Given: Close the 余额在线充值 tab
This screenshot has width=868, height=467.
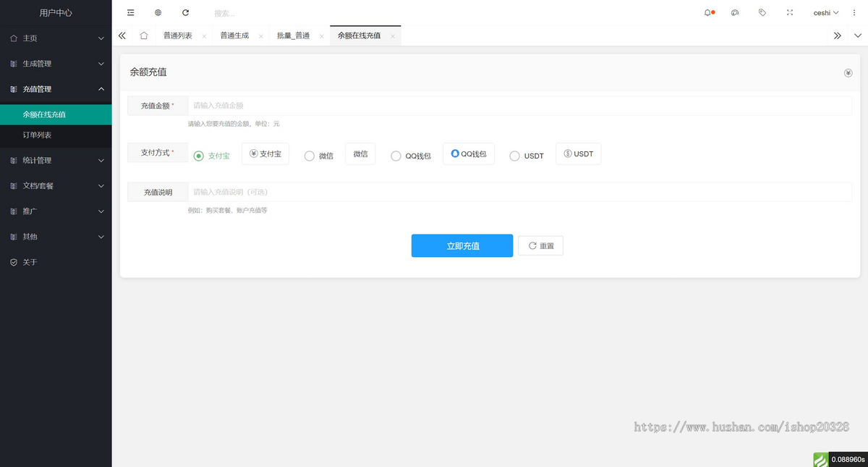Looking at the screenshot, I should coord(393,36).
